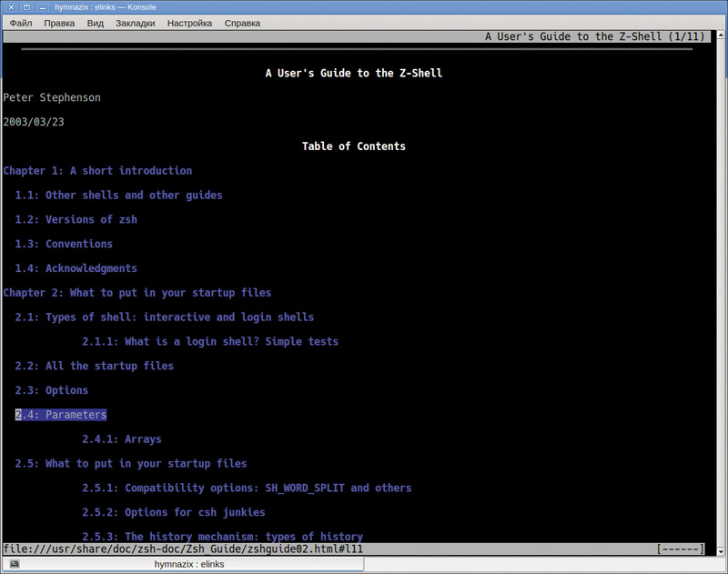Open the 2.4.1: Arrays link

pos(122,439)
